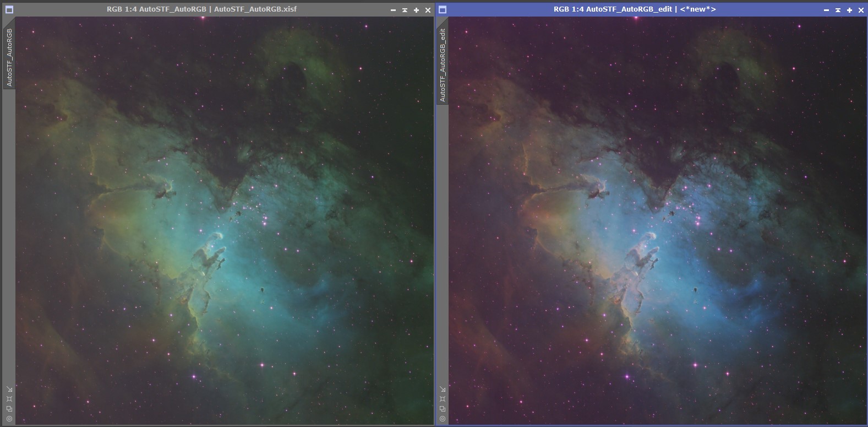Open window menu icon of AutoSTF_AutoRGB.xisf window
868x427 pixels.
(x=9, y=9)
